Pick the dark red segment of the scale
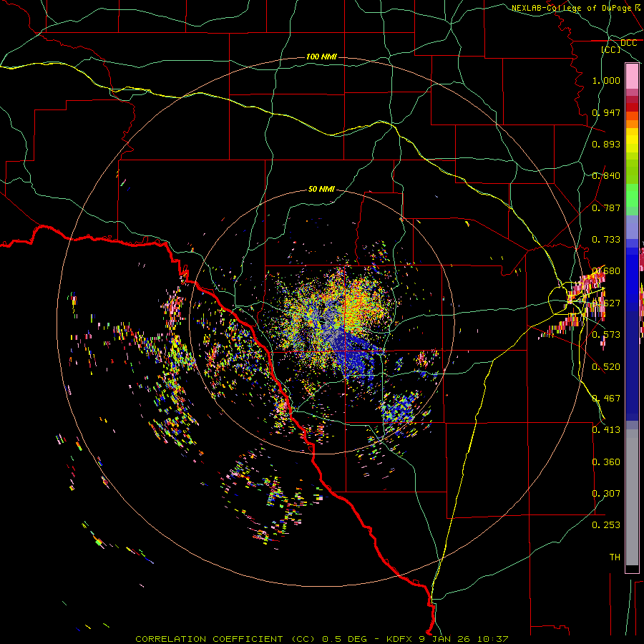The height and width of the screenshot is (644, 644). pos(632,107)
